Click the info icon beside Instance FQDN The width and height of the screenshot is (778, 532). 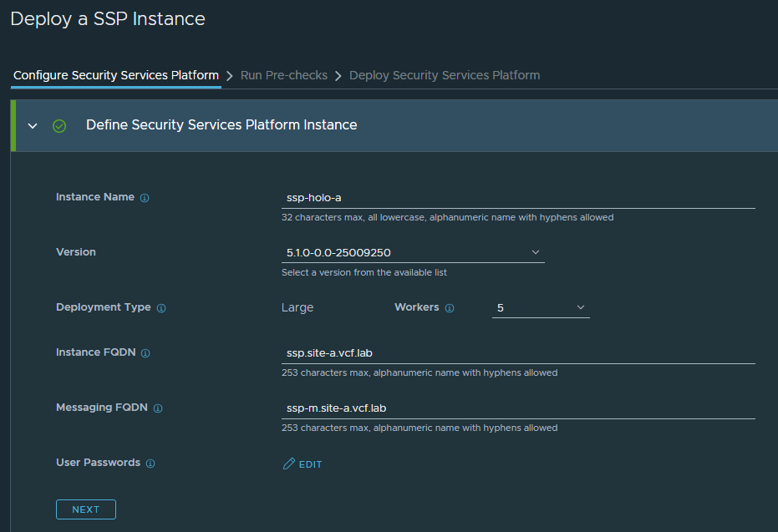(145, 353)
